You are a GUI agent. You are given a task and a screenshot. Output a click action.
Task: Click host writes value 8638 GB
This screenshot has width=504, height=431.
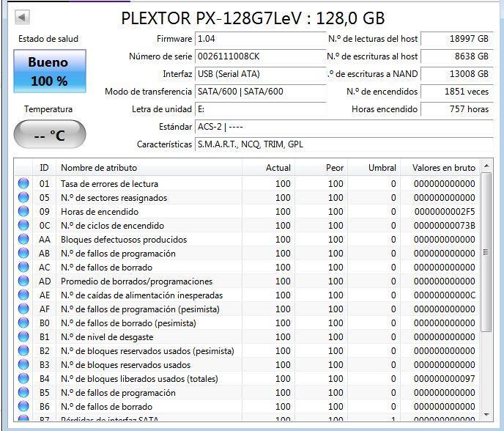457,56
